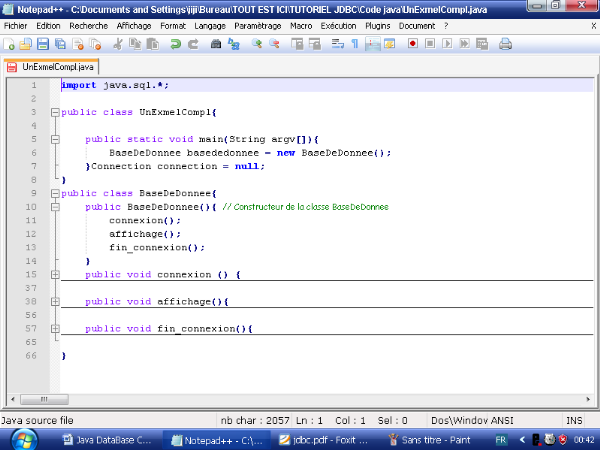
Task: Toggle show all characters pilcrow icon
Action: click(x=354, y=44)
